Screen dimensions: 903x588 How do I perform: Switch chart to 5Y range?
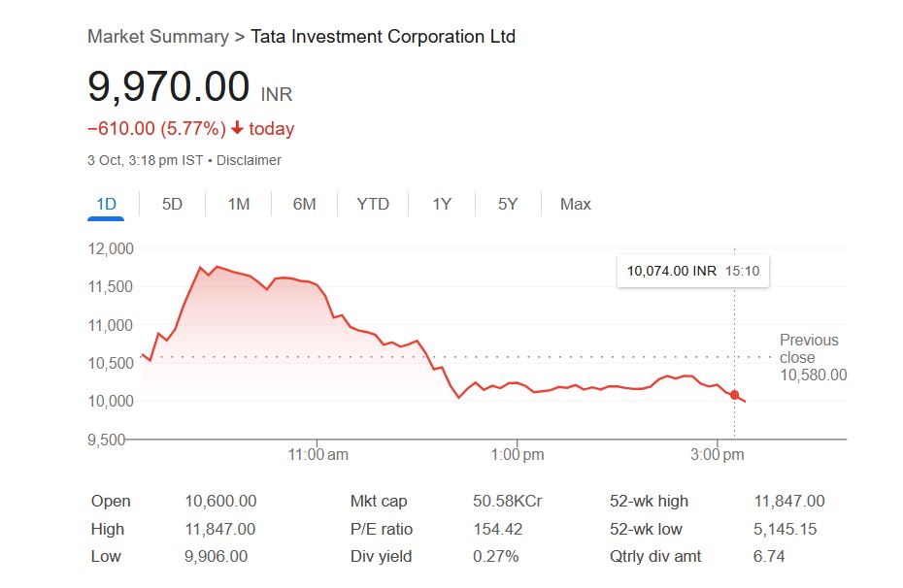[x=508, y=204]
